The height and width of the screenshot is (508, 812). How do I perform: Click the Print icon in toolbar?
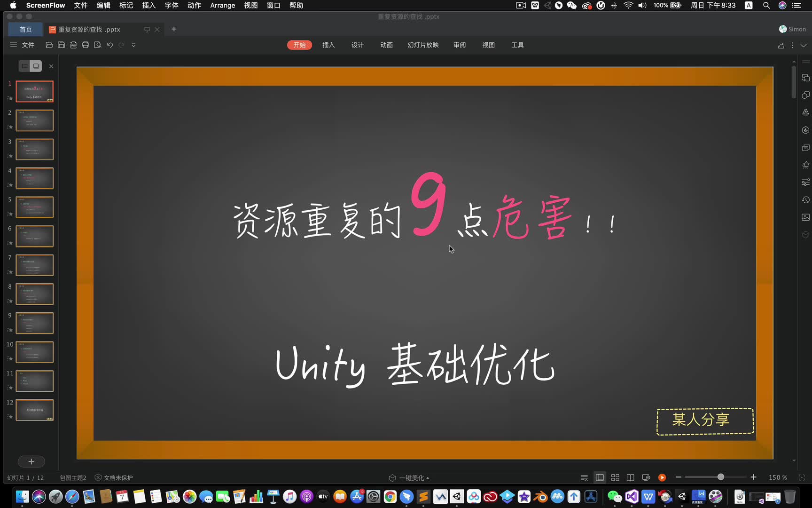86,45
